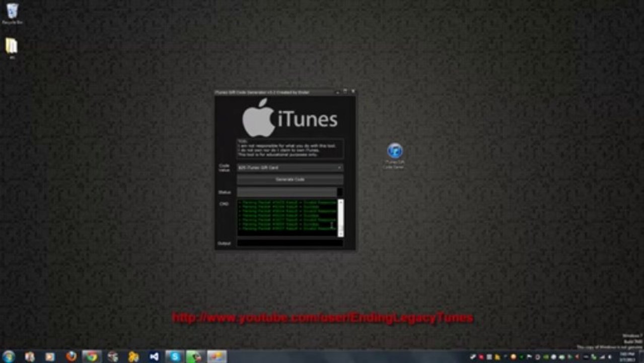The image size is (644, 363).
Task: Open Skype from the taskbar
Action: 175,356
